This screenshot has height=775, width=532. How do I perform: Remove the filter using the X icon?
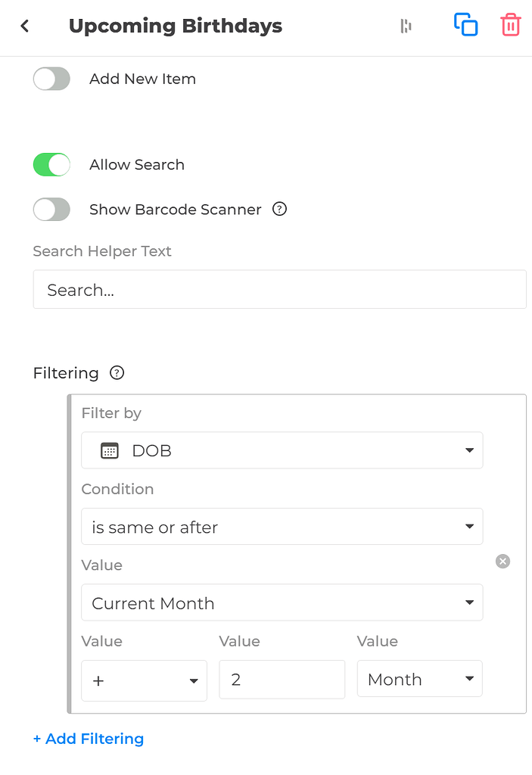click(x=502, y=561)
